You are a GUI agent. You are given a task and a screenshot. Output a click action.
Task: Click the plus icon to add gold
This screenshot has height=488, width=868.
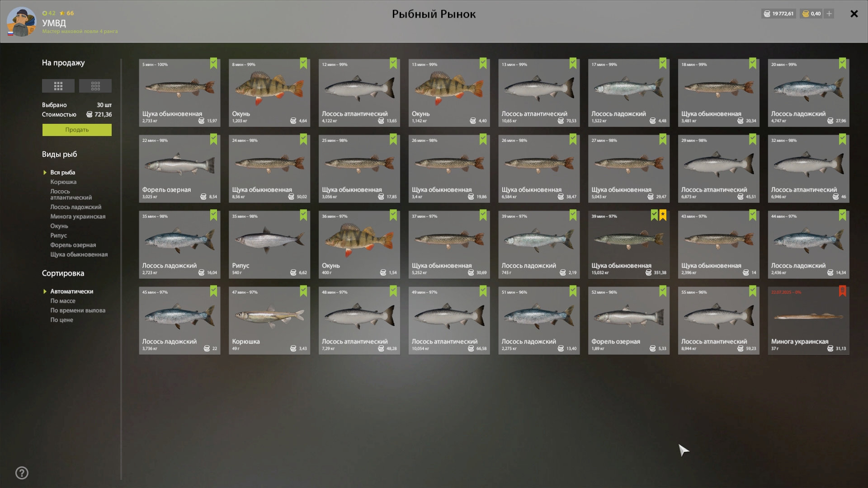pos(829,14)
